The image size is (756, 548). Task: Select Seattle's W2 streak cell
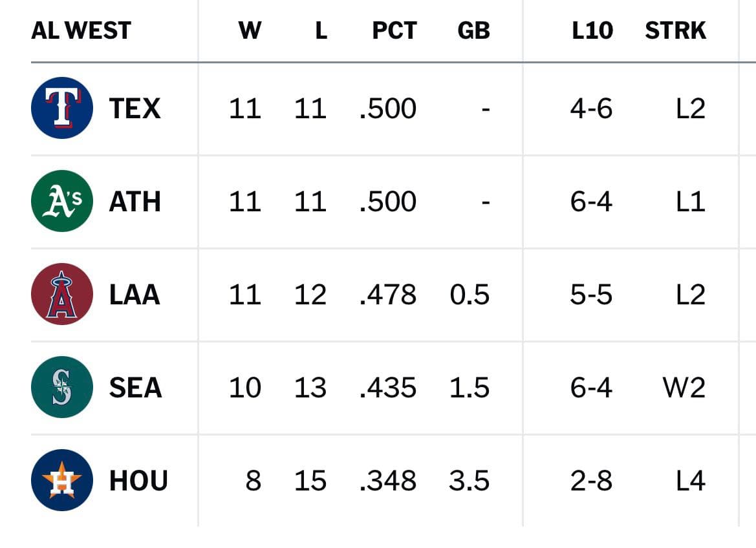tap(684, 388)
